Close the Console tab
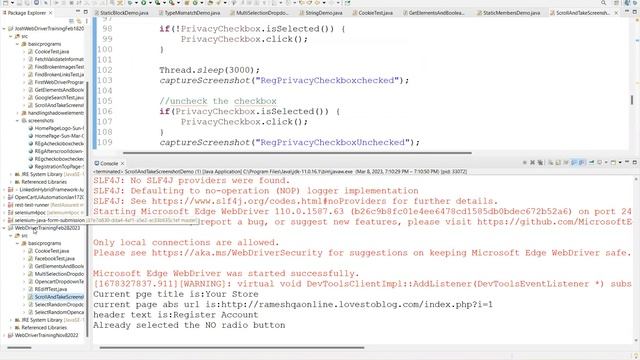 122,163
